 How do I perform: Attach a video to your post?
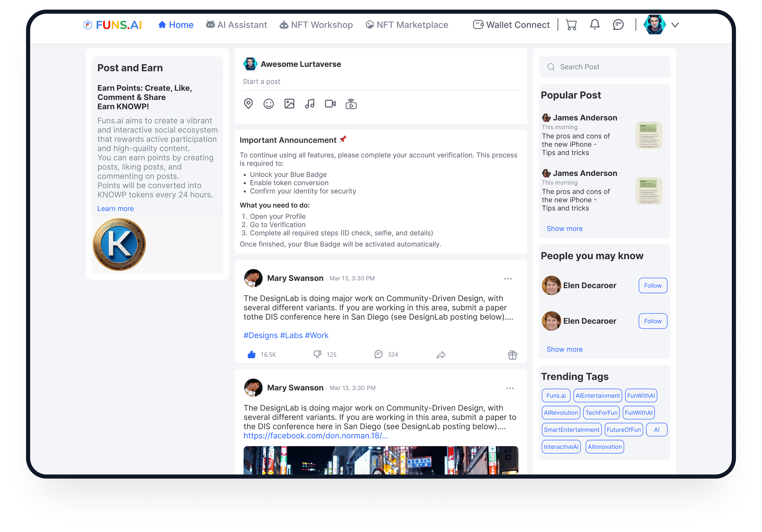330,103
